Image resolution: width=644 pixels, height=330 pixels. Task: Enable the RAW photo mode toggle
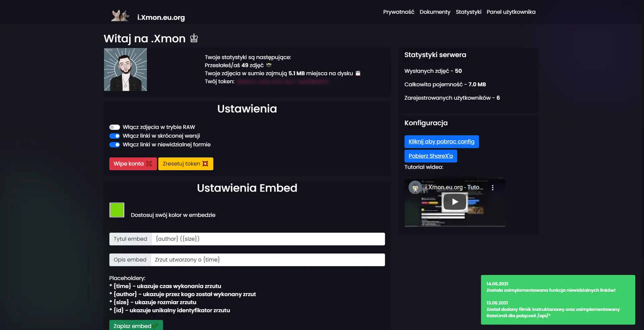click(x=115, y=127)
